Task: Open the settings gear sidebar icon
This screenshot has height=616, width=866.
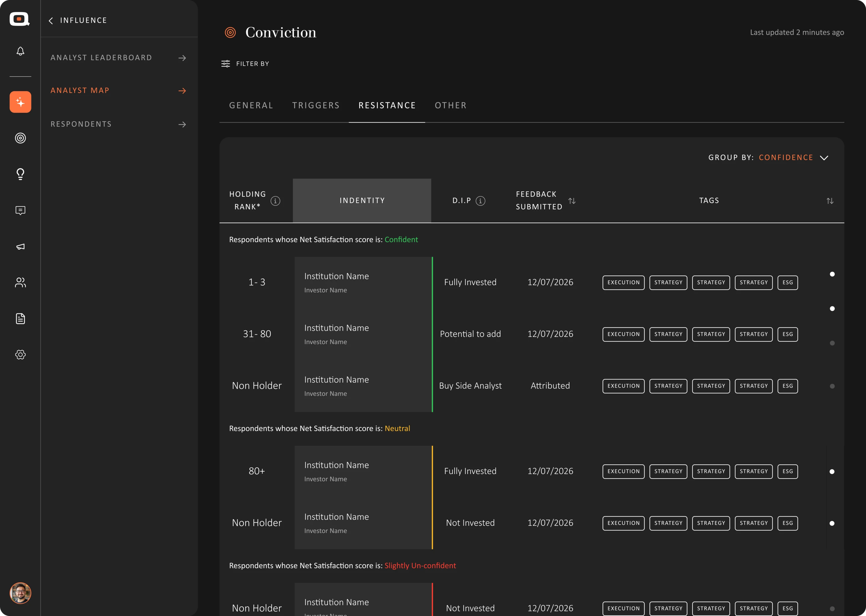Action: point(20,355)
